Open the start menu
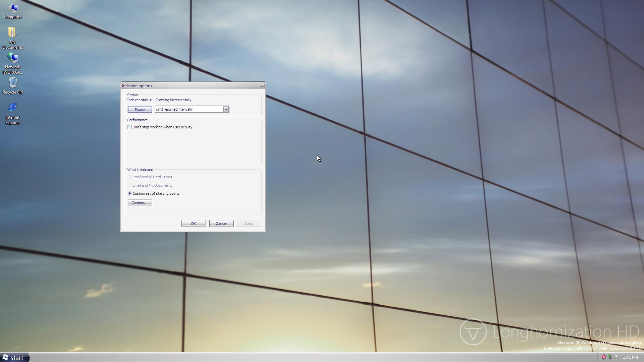This screenshot has height=362, width=644. (x=14, y=358)
